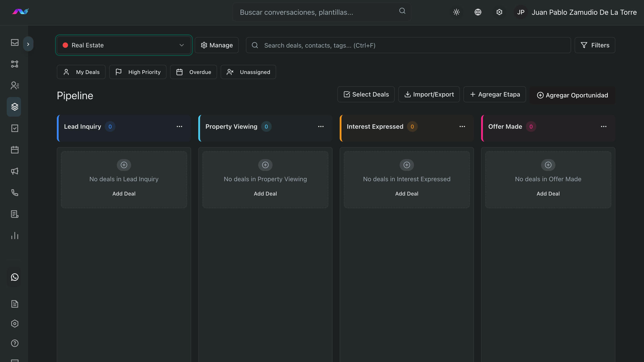Screen dimensions: 644x362
Task: Click the Agregar Oportunidad button
Action: point(572,95)
